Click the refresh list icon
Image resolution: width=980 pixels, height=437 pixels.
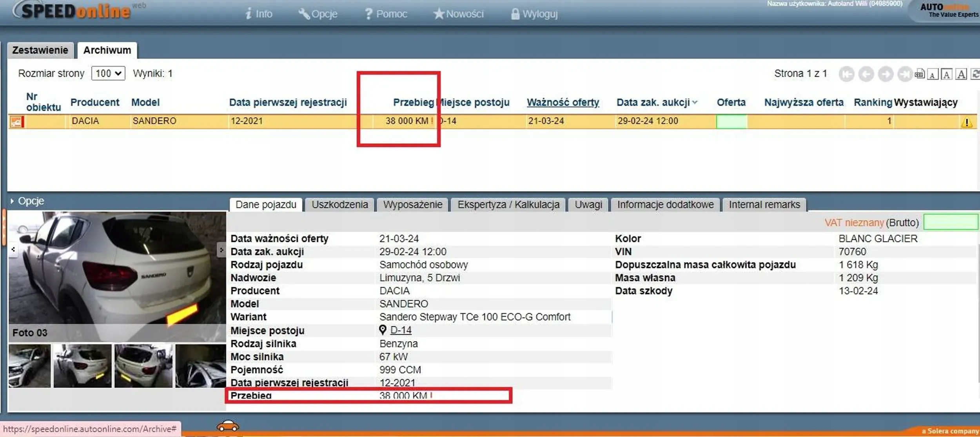[x=975, y=74]
